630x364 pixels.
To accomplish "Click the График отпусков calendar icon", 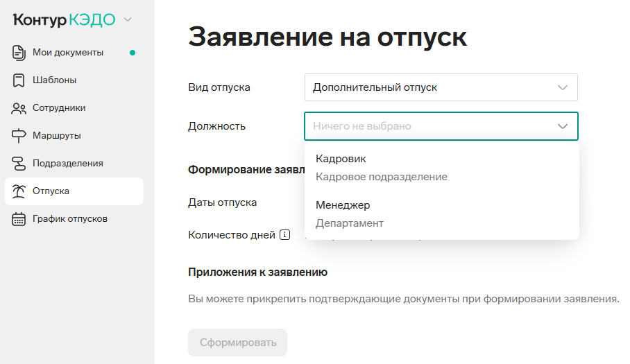I will tap(19, 219).
